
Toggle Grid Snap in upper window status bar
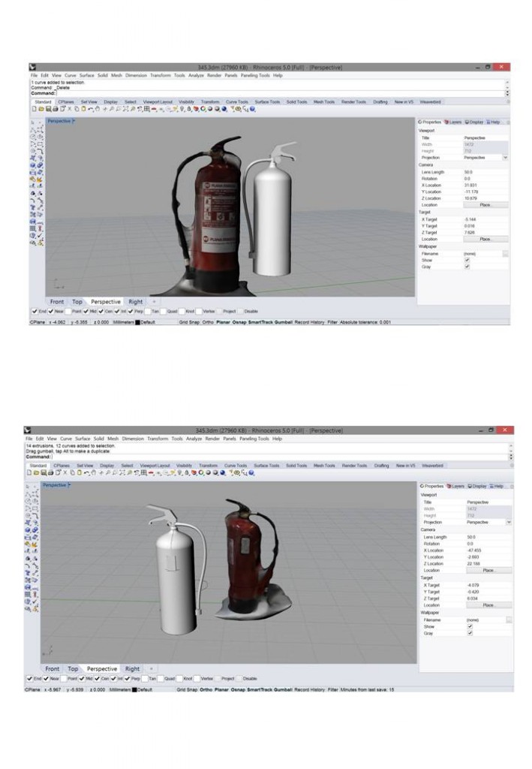pyautogui.click(x=189, y=322)
